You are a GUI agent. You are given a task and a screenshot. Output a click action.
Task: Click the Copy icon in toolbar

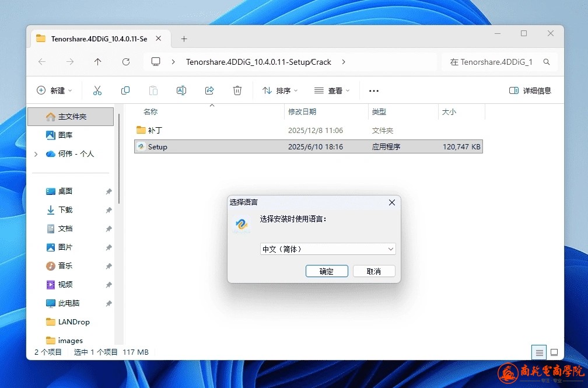point(125,90)
